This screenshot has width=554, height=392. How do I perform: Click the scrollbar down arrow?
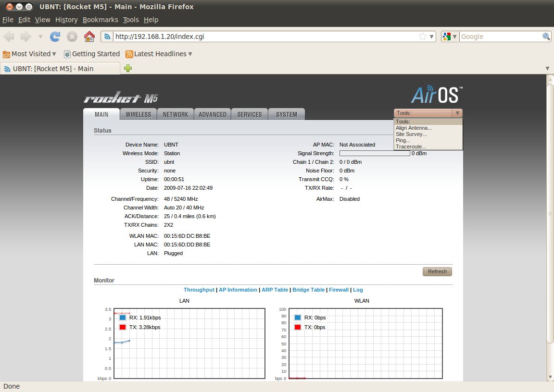coord(550,377)
